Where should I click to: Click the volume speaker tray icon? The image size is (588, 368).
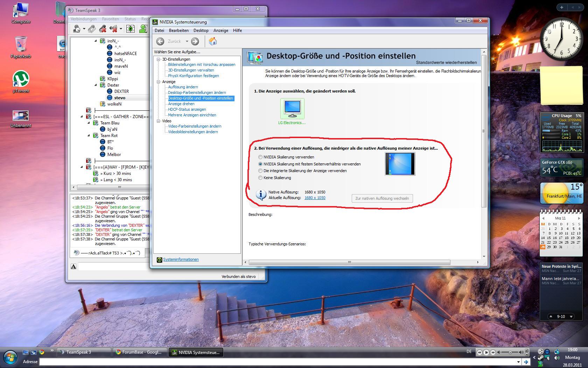pyautogui.click(x=556, y=358)
